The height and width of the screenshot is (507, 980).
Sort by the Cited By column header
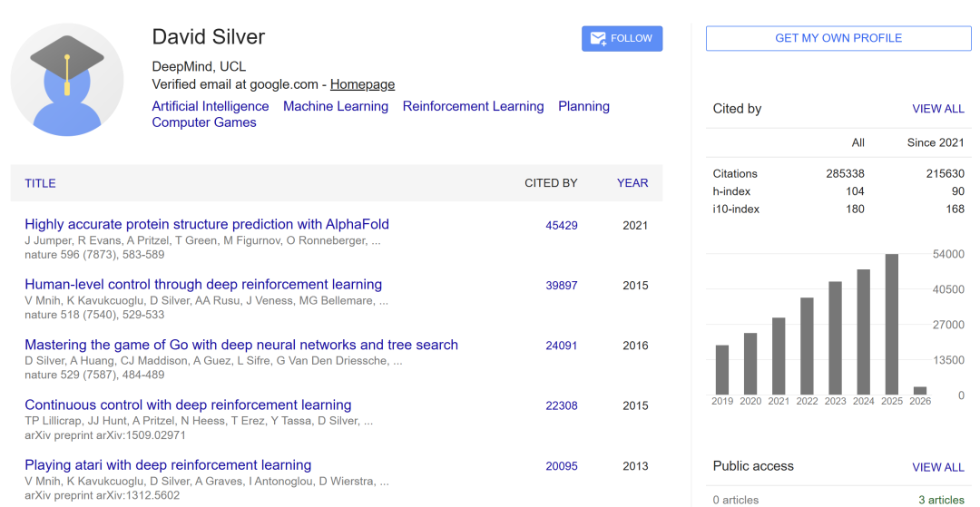point(551,182)
